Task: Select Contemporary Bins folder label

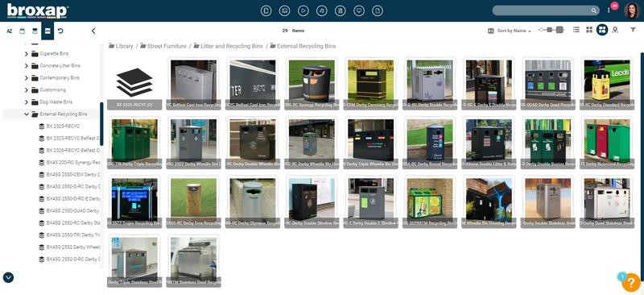Action: coord(60,77)
